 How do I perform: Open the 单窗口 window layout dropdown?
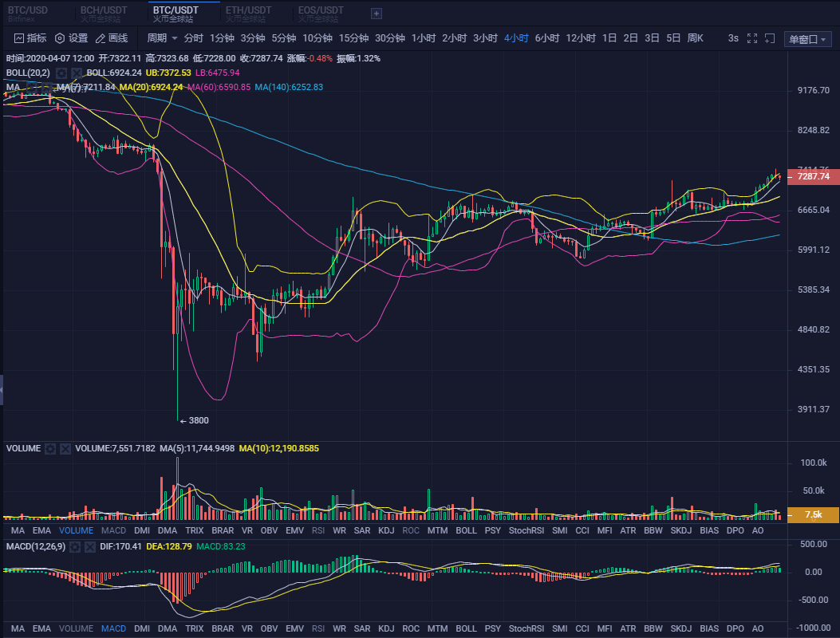coord(808,39)
